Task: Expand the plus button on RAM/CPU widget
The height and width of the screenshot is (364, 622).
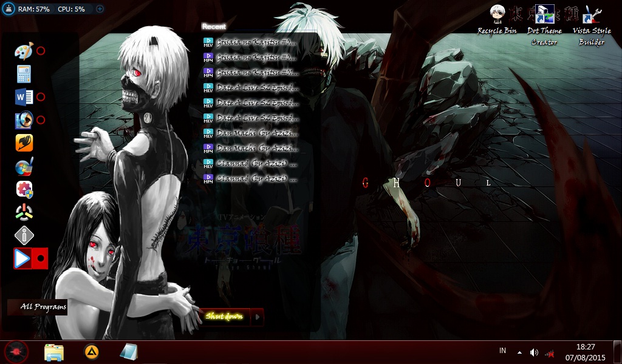Action: click(100, 8)
